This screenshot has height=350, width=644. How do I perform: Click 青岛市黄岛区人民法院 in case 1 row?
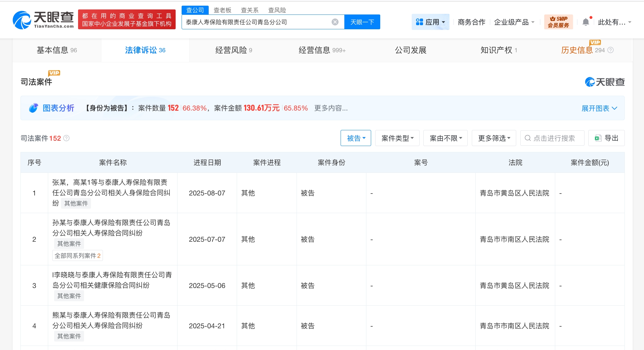click(514, 193)
